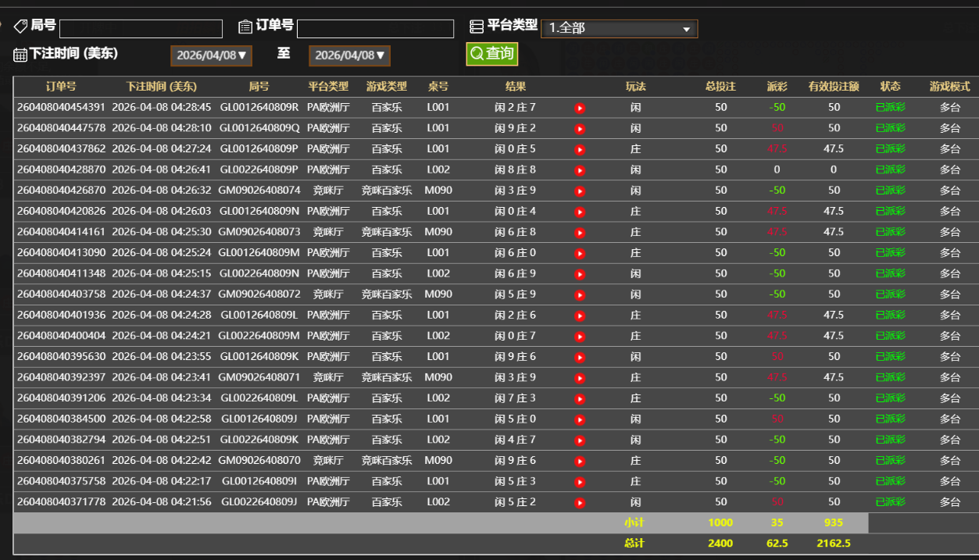Viewport: 979px width, 560px height.
Task: Open the 平台类型 dropdown
Action: click(619, 28)
